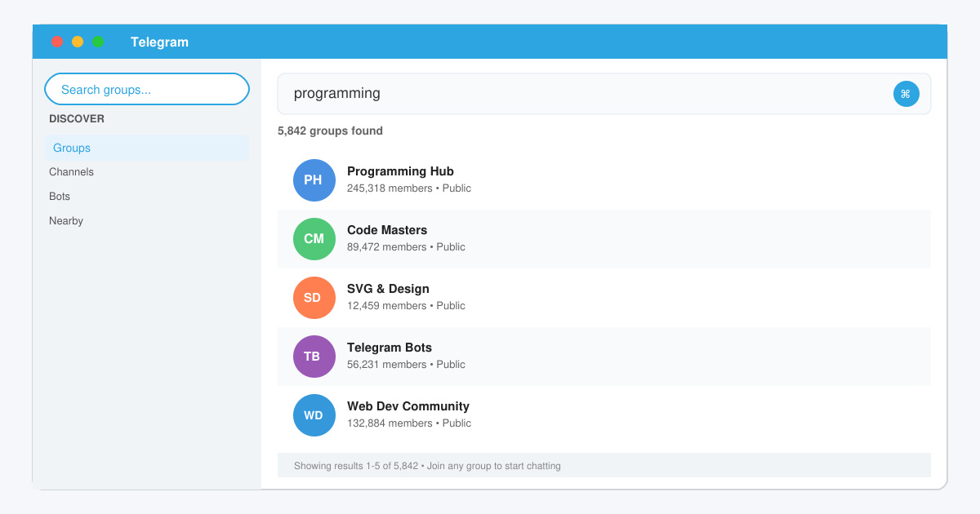
Task: Click the 132,884 members • Public text
Action: (409, 423)
